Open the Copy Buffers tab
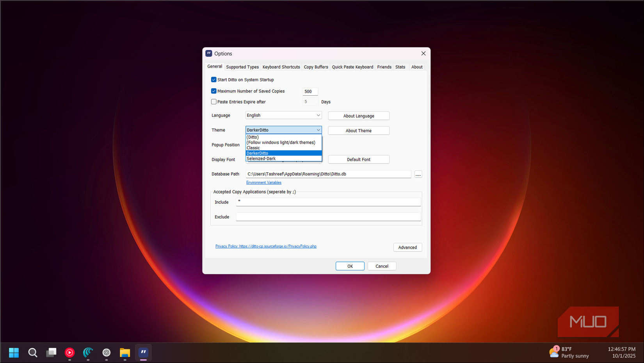Viewport: 644px width, 363px height. pyautogui.click(x=316, y=67)
